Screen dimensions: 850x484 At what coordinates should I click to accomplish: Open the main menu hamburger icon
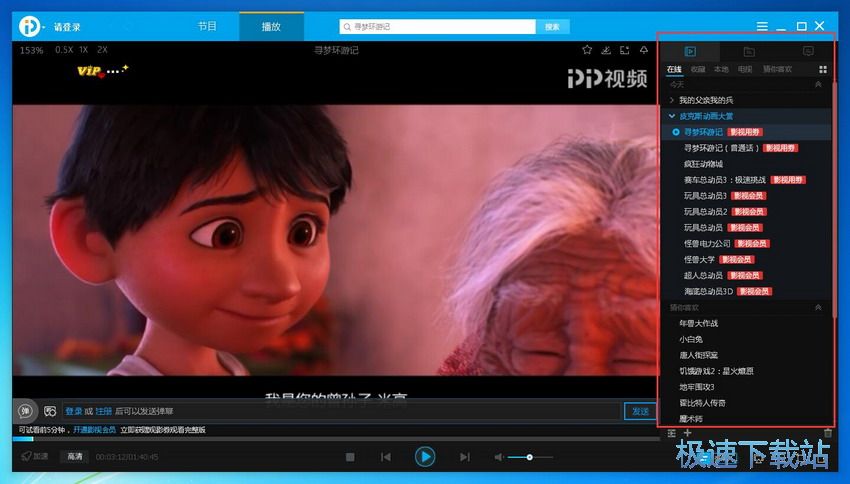tap(762, 26)
